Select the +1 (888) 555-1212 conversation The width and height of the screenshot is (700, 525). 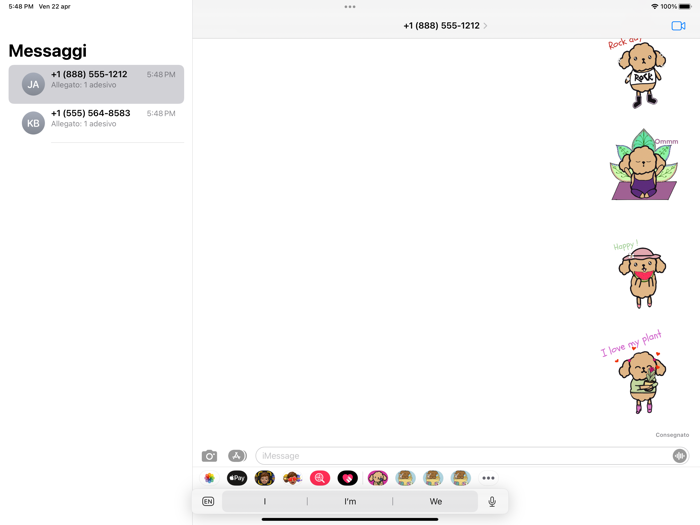(96, 84)
